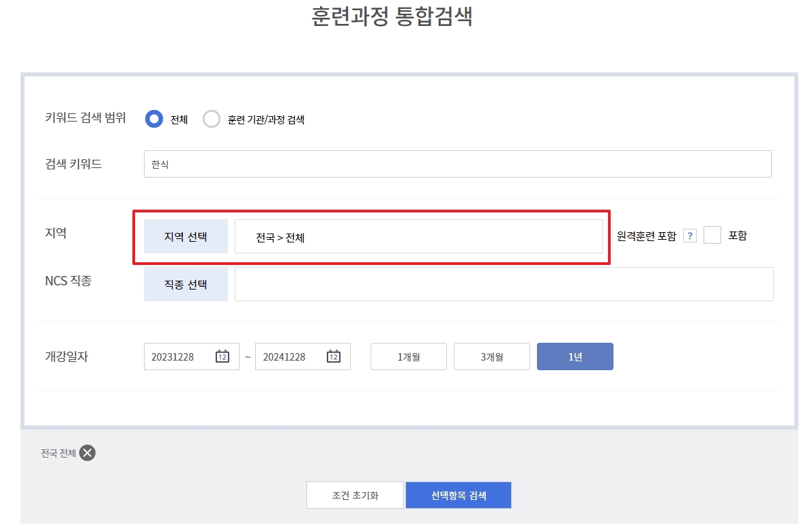
Task: Enable the 포함 checkbox for remote training
Action: click(712, 235)
